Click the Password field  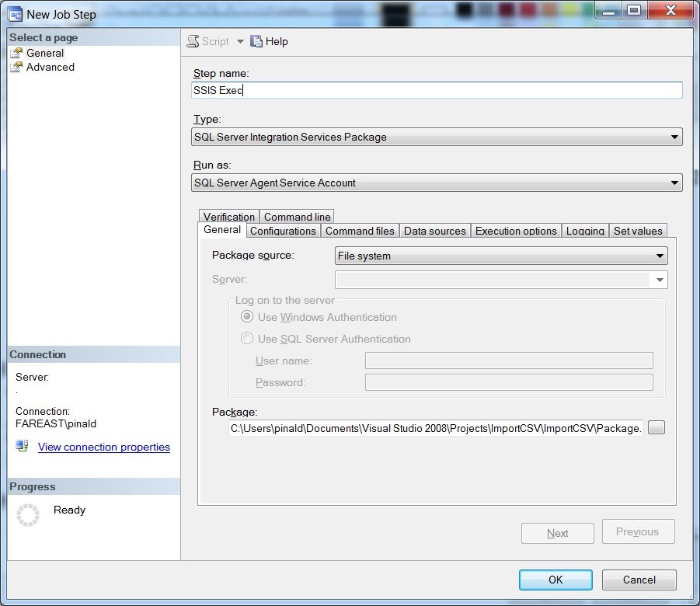(x=509, y=382)
